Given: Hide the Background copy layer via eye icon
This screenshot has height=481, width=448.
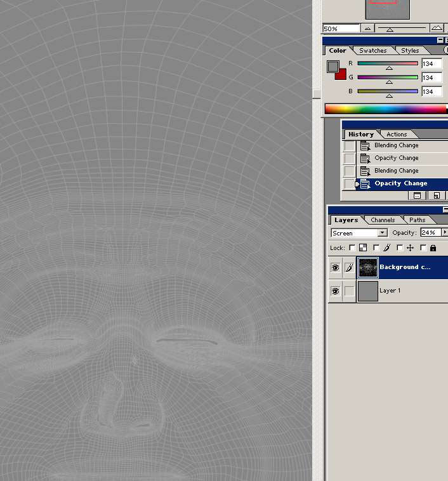Looking at the screenshot, I should 335,268.
